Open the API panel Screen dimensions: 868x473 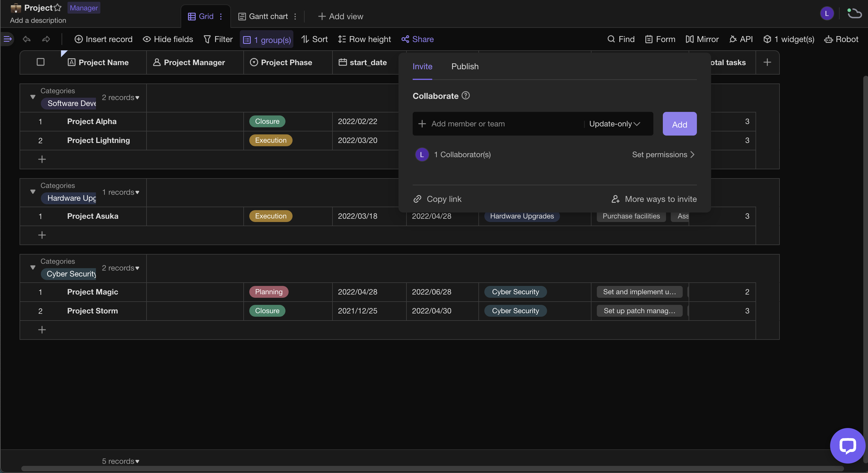click(741, 39)
